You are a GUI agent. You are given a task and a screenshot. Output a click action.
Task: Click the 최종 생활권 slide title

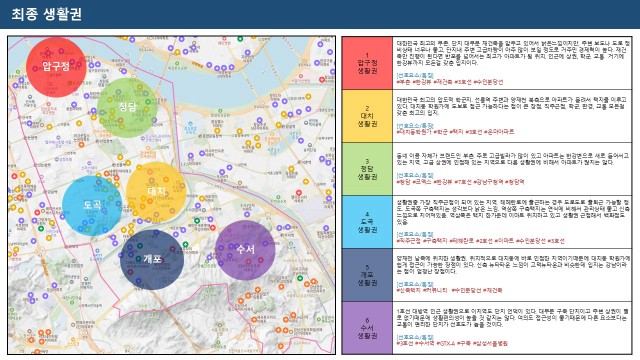(47, 14)
